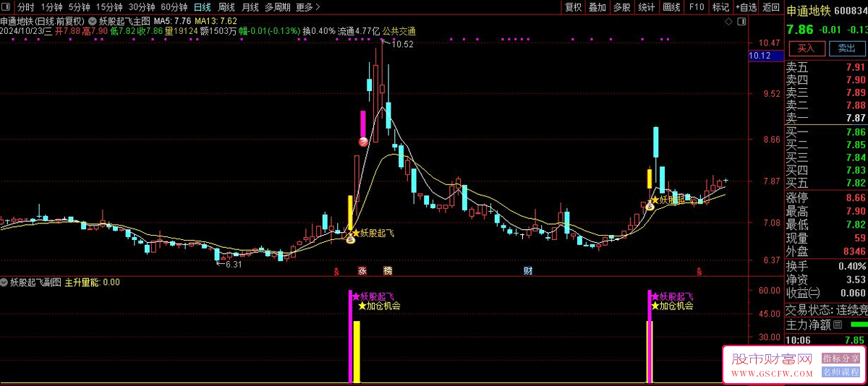This screenshot has width=868, height=386.
Task: Add stock with +自选 button
Action: pyautogui.click(x=746, y=7)
